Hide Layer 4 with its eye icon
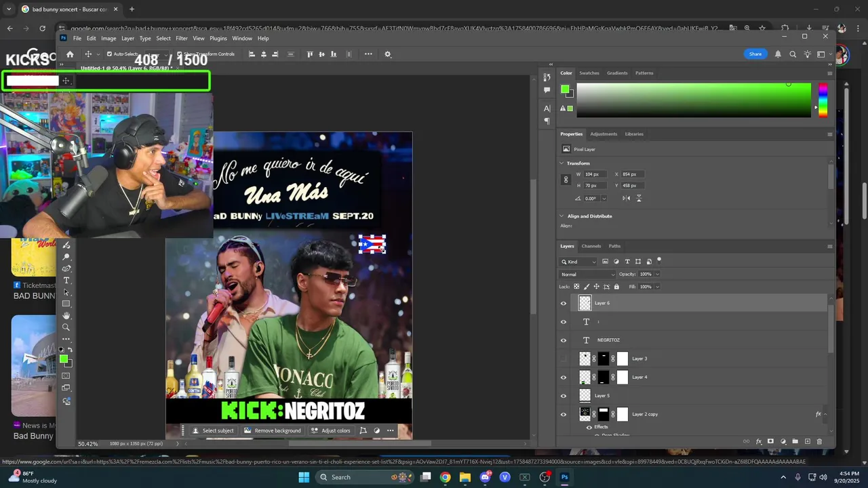 (563, 378)
